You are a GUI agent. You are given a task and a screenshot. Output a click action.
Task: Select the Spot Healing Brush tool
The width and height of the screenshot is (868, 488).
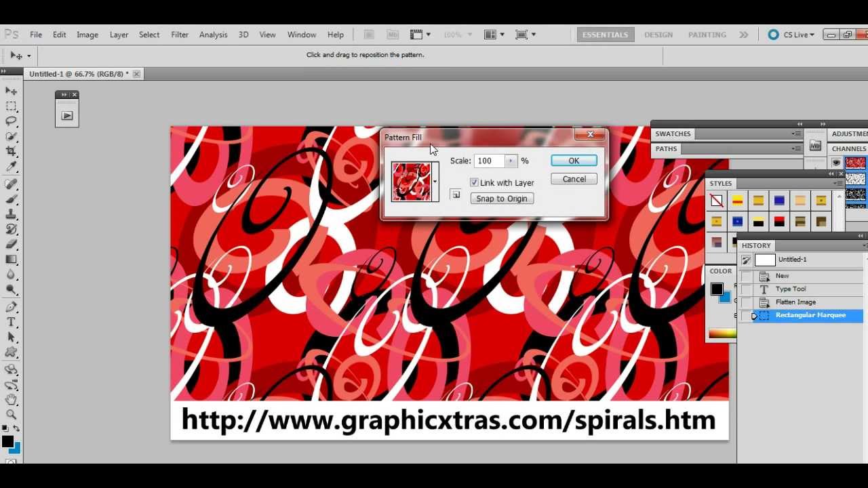tap(11, 184)
